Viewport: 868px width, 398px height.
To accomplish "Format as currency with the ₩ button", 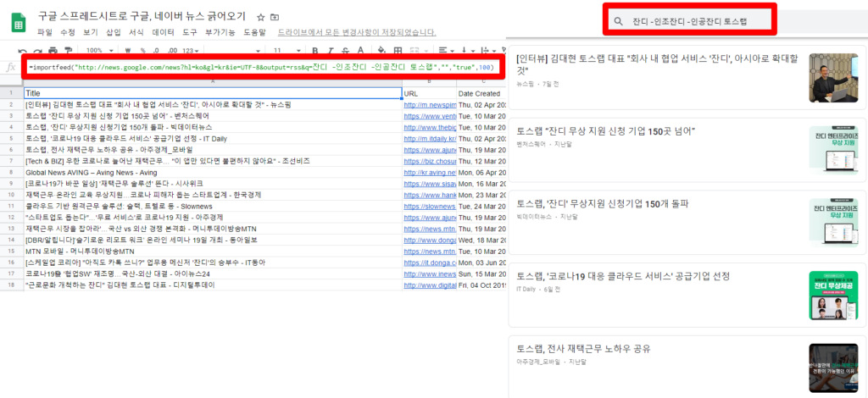I will pos(128,50).
